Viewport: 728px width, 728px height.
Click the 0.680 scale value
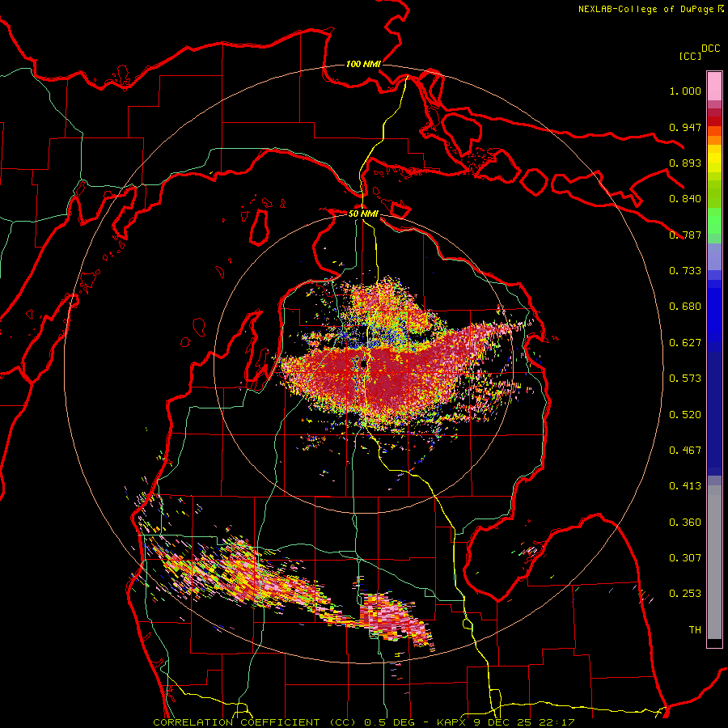coord(685,307)
